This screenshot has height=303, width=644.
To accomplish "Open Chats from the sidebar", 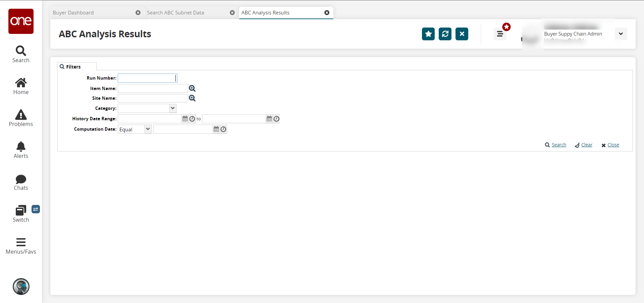I will [x=21, y=182].
